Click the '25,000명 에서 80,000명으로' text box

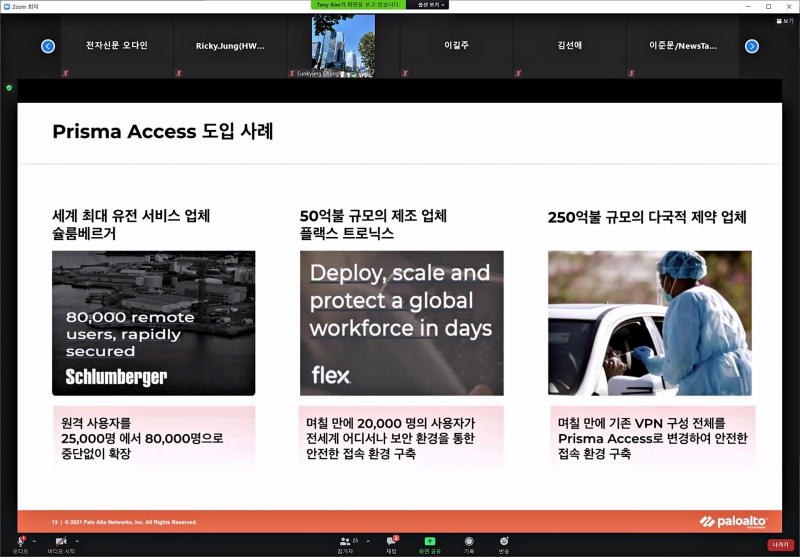click(154, 438)
